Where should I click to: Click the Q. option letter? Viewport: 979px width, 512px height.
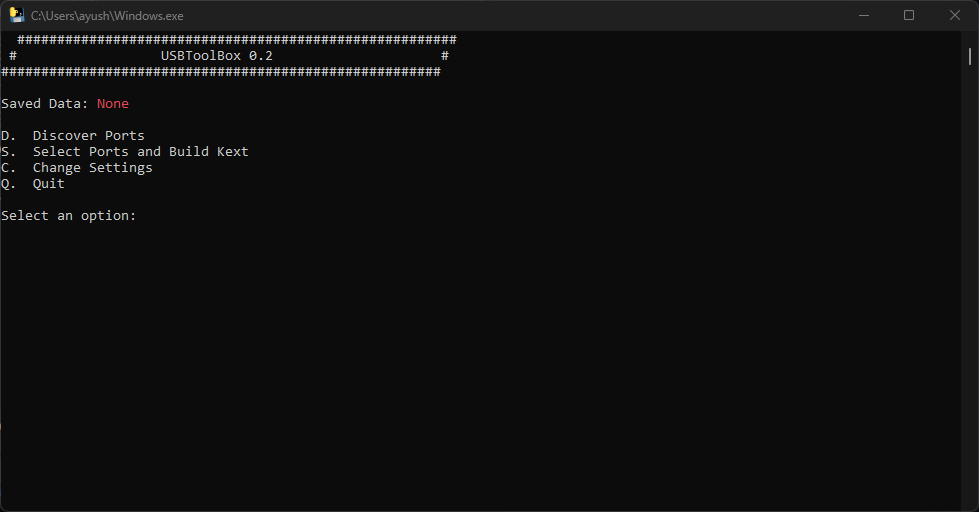point(9,184)
